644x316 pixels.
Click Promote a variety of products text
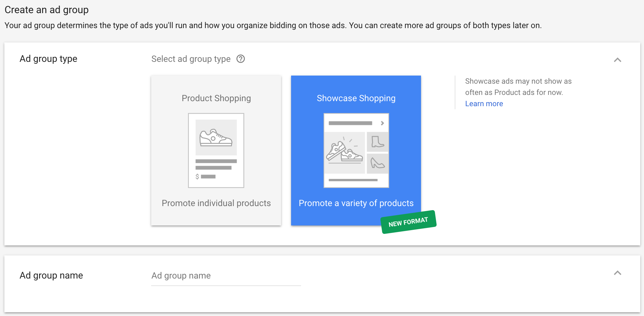pyautogui.click(x=356, y=203)
